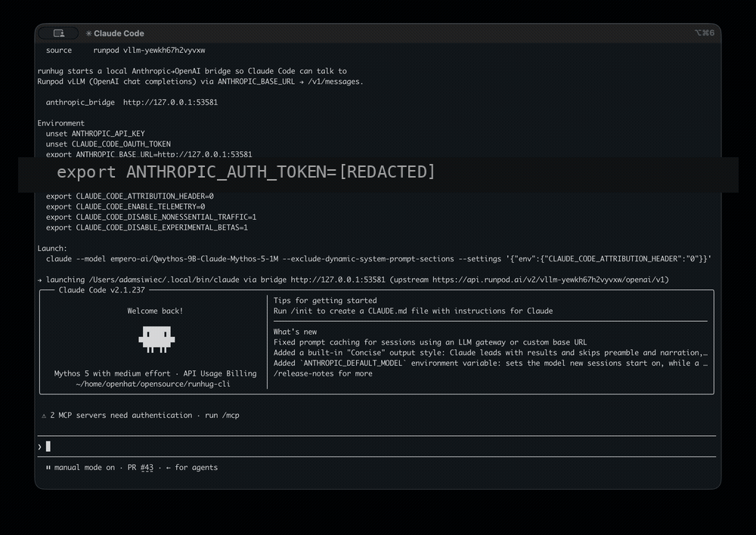The width and height of the screenshot is (756, 535).
Task: Click '← for agents' hint
Action: 191,468
